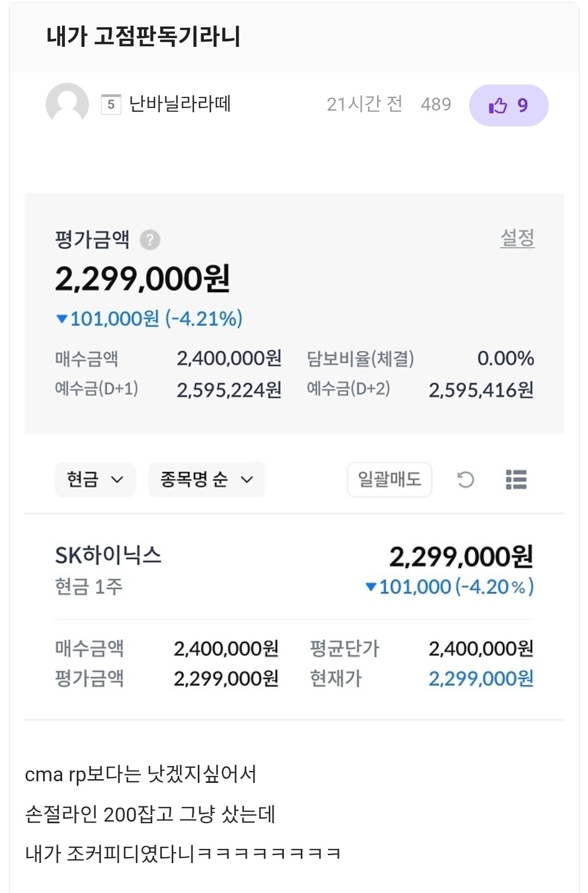Click the like button showing 9
The image size is (588, 893).
tap(508, 105)
